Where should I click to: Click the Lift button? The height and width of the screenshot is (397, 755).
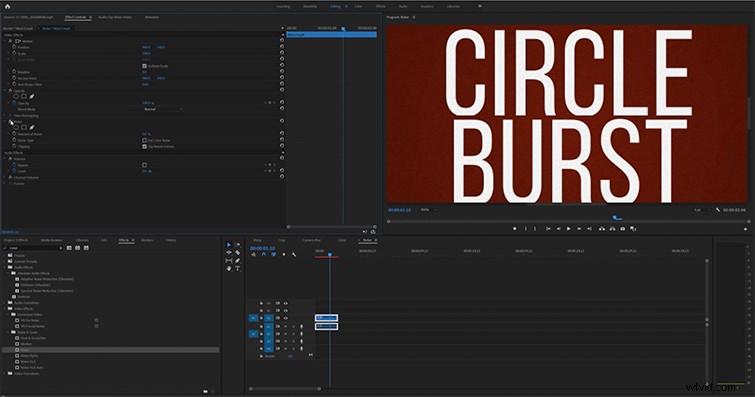[x=602, y=229]
